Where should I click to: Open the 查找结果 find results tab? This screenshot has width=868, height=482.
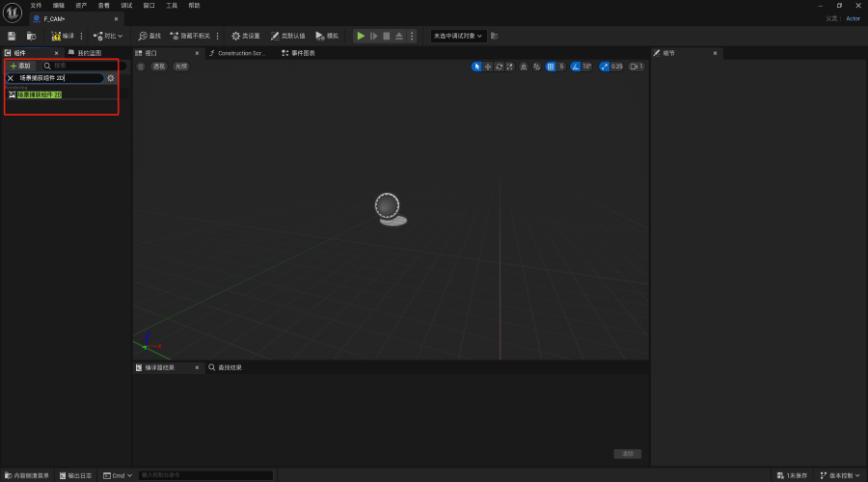(226, 367)
